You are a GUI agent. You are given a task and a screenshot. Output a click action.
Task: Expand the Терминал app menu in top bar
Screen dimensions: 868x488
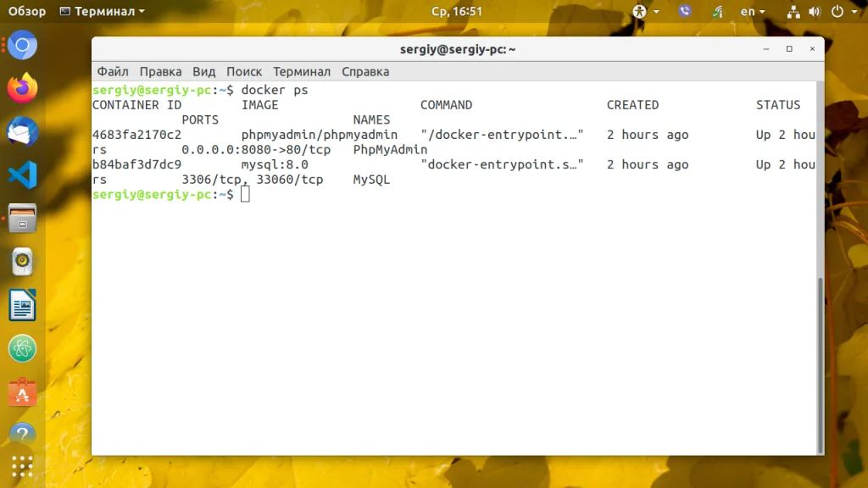coord(103,11)
